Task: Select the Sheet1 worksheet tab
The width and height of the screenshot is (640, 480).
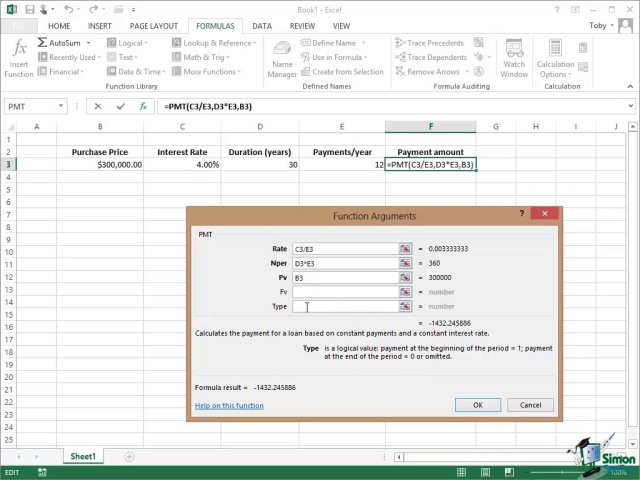Action: pos(82,457)
